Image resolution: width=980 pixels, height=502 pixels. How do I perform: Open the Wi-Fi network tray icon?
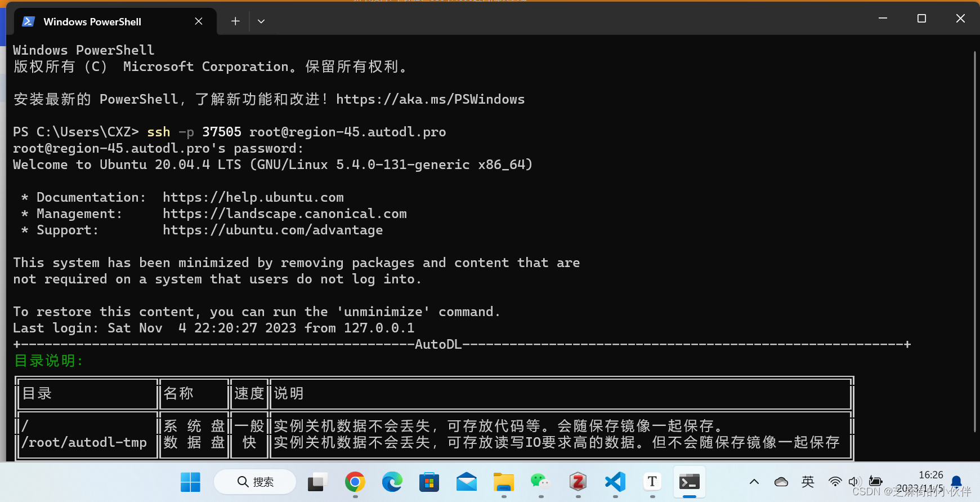pos(835,482)
